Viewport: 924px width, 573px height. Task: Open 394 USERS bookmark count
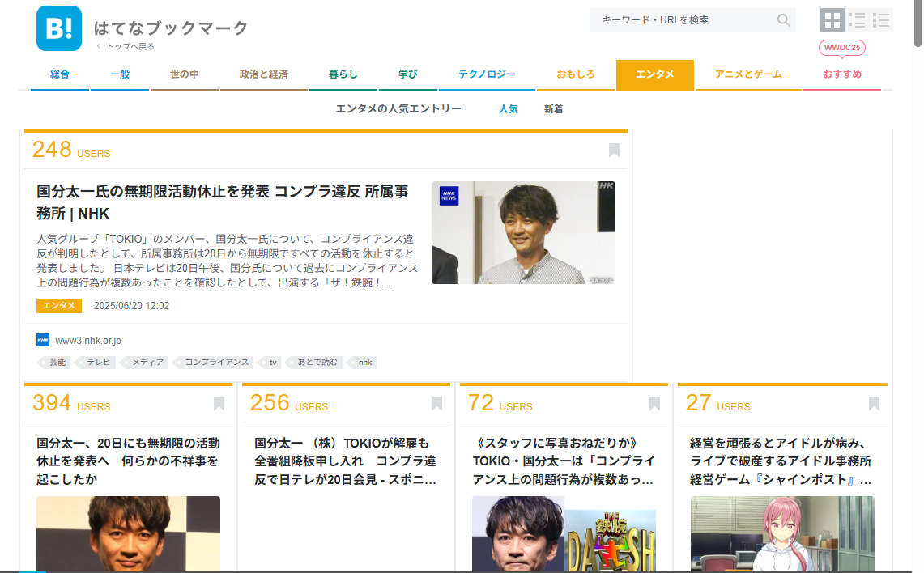coord(71,403)
